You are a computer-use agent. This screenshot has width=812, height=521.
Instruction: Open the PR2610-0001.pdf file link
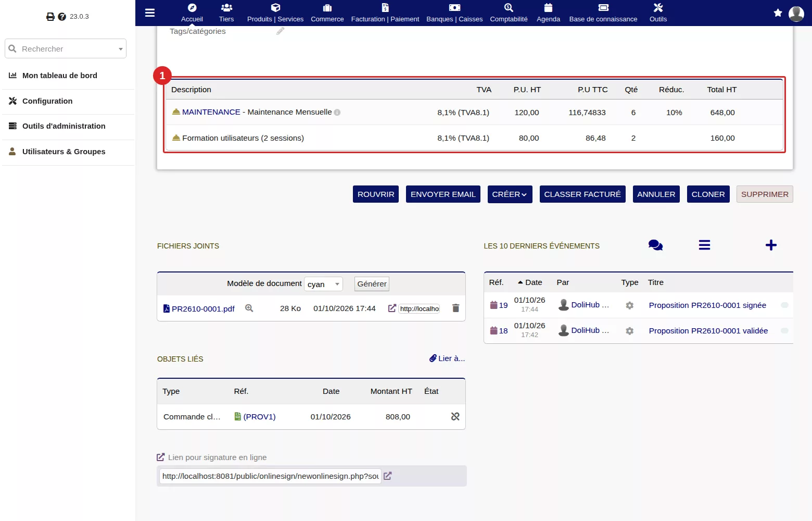pyautogui.click(x=203, y=308)
